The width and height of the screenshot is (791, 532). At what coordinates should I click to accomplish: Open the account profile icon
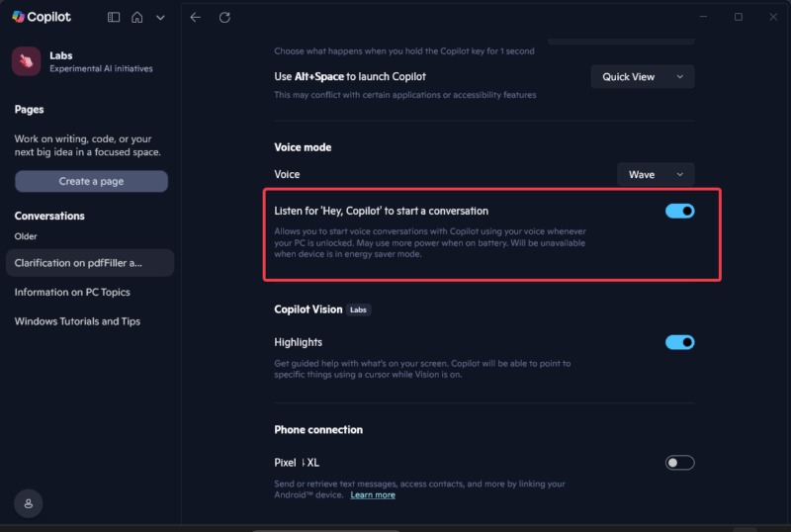point(29,503)
